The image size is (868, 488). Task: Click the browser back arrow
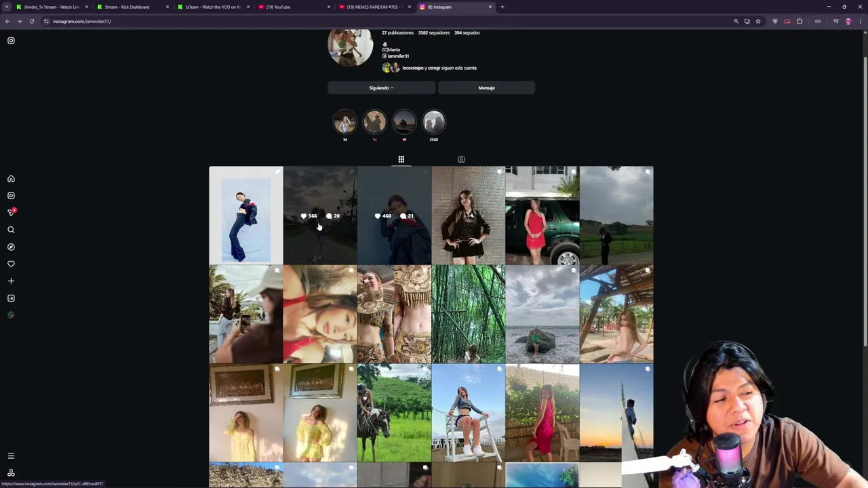coord(7,21)
